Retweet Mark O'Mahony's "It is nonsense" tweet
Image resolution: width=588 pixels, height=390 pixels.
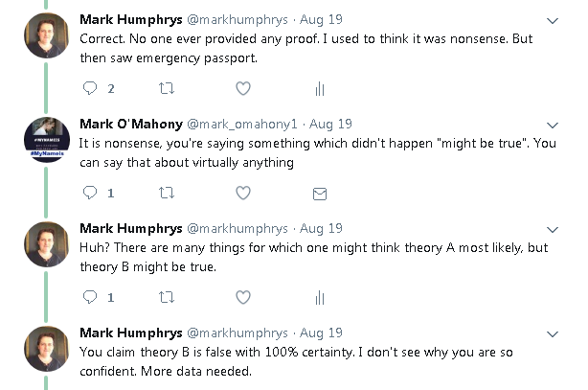pos(166,193)
